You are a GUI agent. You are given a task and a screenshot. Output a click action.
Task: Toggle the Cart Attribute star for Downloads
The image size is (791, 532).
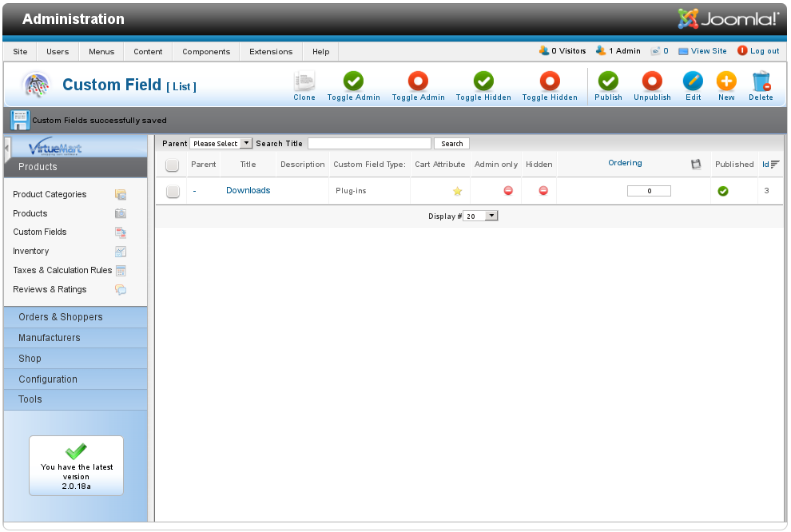coord(458,191)
